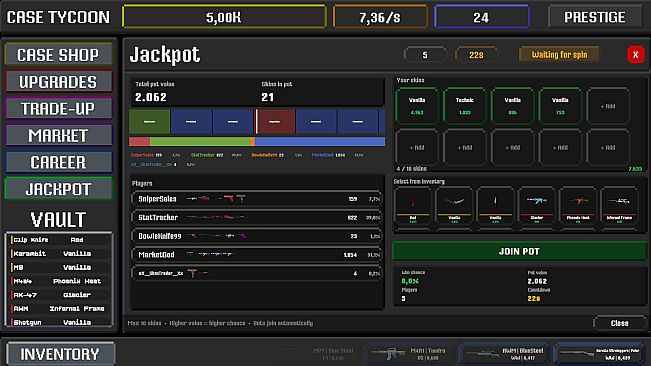Select AK-47 Glacier in the vault list
The height and width of the screenshot is (366, 651).
(60, 295)
